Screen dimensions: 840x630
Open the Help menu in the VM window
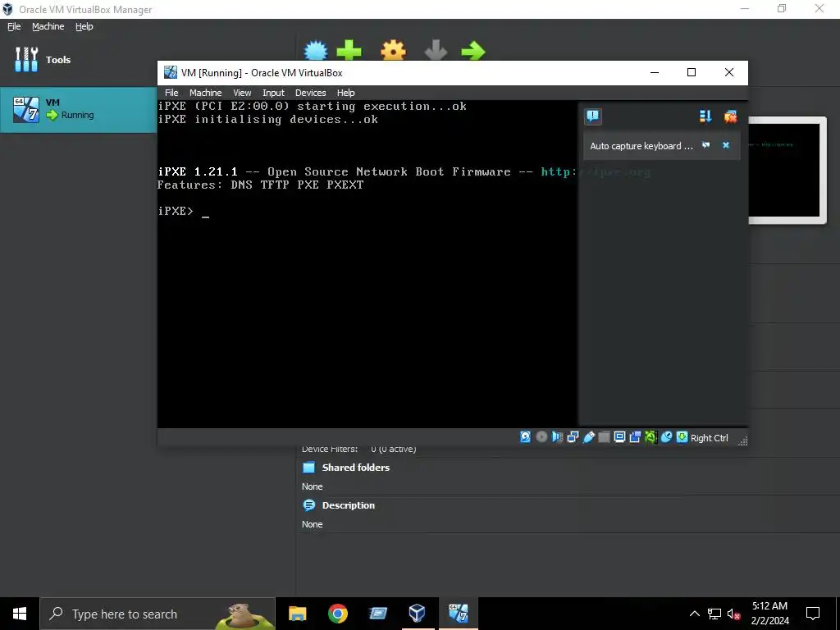[x=345, y=93]
